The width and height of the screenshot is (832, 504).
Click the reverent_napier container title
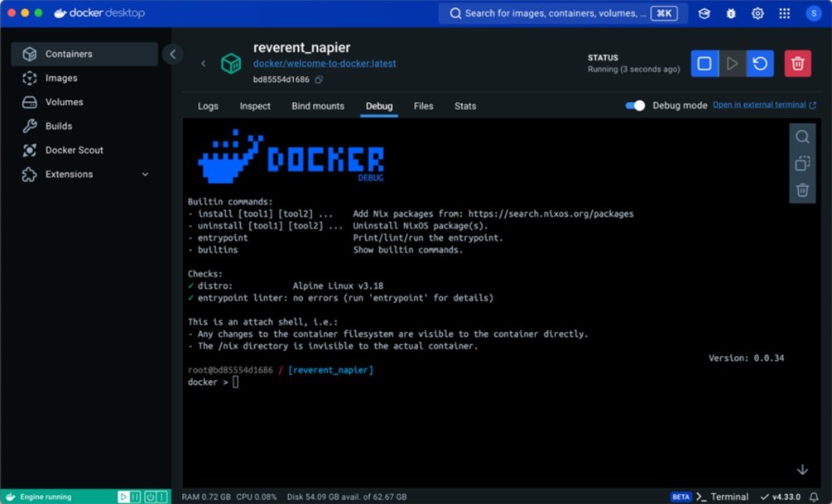(301, 48)
